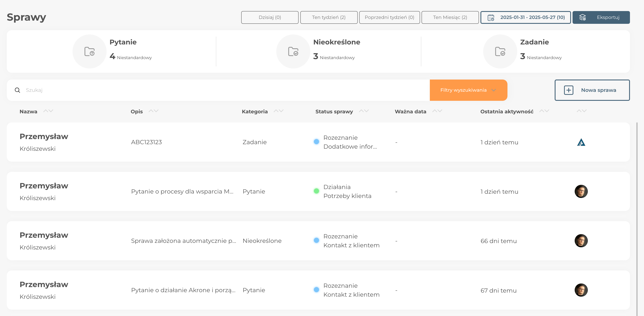Expand the Filtry wyszukiwania dropdown

tap(468, 90)
